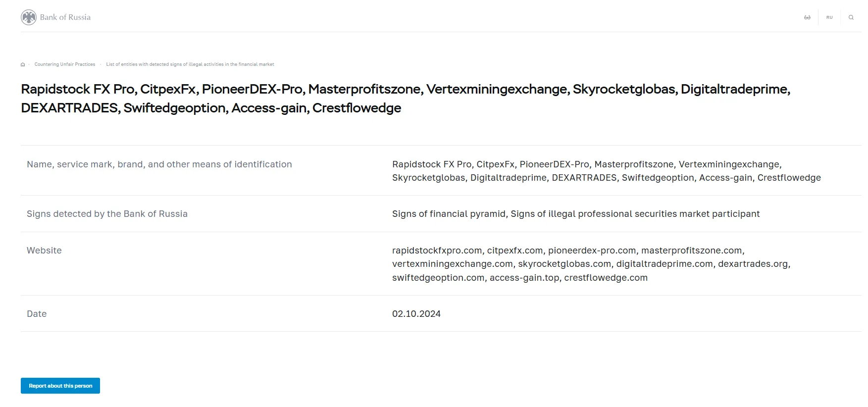Click swiftedgeoption.com in website list

click(438, 278)
